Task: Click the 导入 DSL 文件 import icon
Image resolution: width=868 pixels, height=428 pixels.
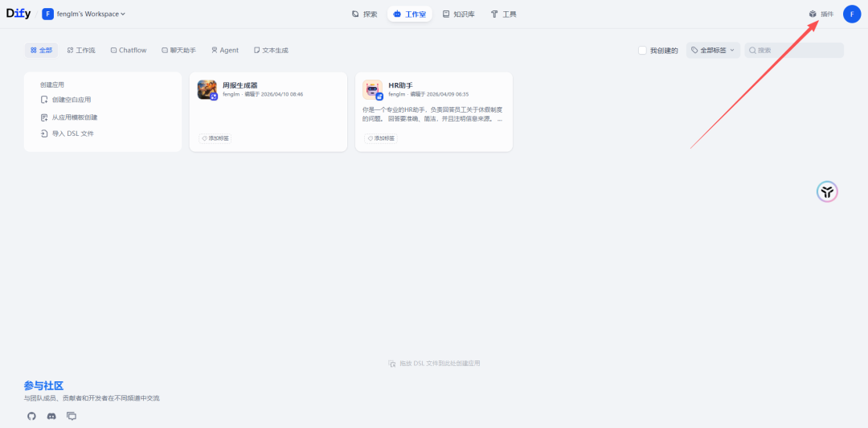Action: pyautogui.click(x=44, y=134)
